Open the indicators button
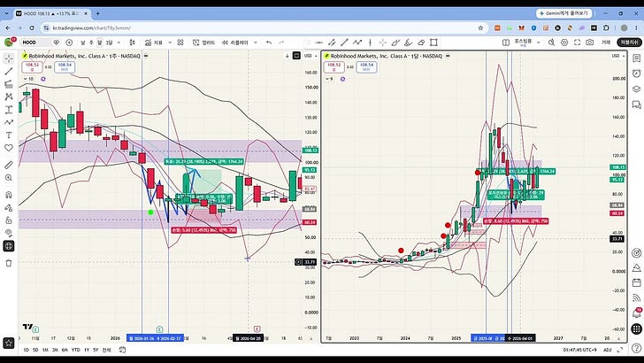Screen dimensions: 644x363 tap(154, 42)
